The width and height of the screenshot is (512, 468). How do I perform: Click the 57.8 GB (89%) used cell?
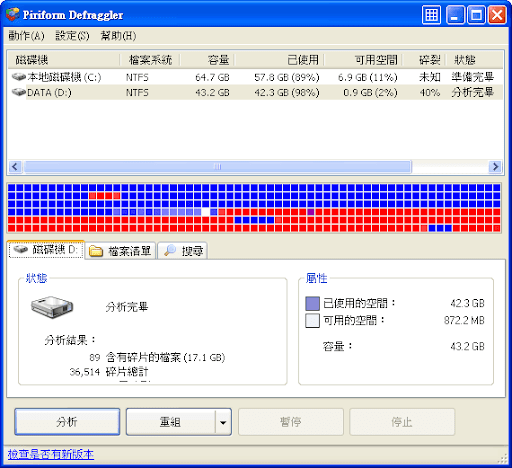point(287,77)
